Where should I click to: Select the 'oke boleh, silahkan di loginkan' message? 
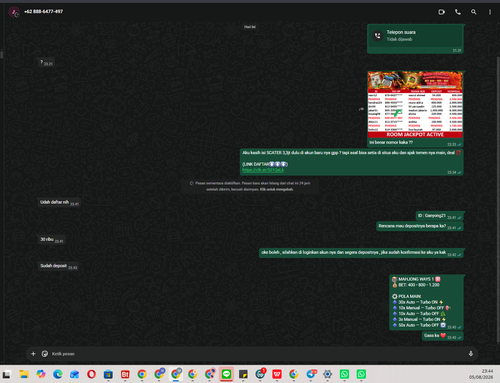(x=361, y=253)
